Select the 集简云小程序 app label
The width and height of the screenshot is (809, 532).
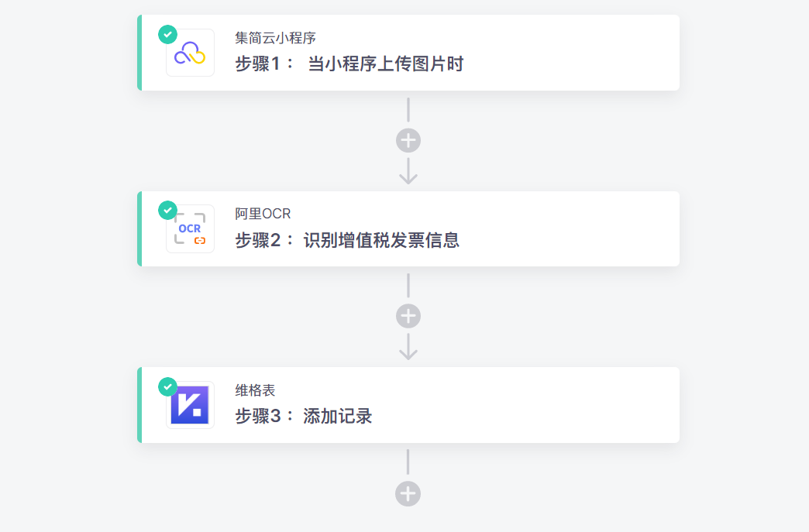[276, 38]
